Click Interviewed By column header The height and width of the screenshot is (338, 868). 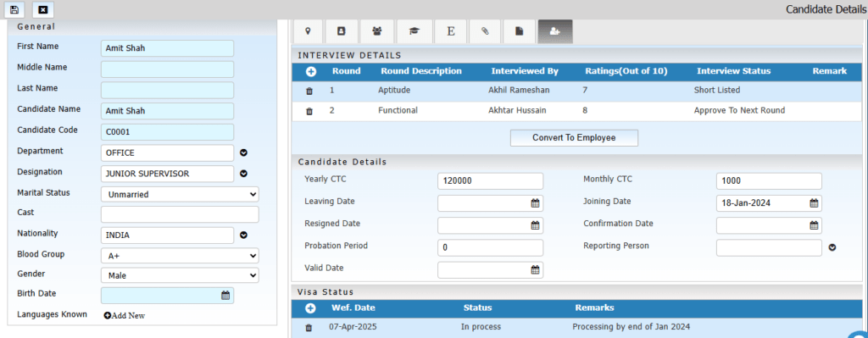[525, 71]
